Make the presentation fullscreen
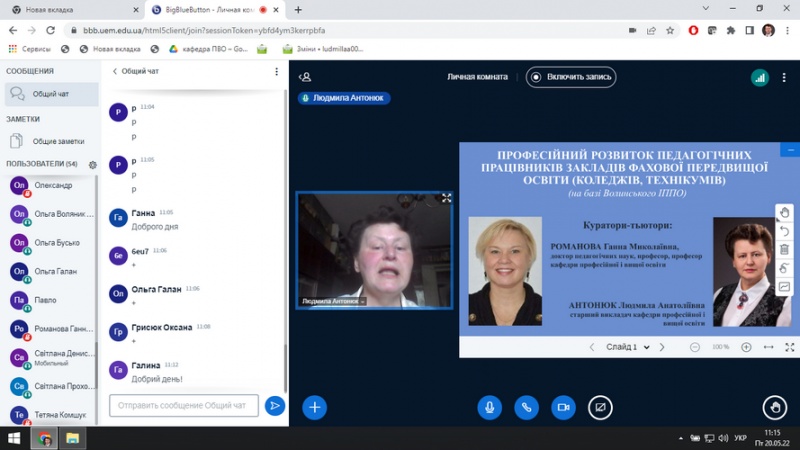Image resolution: width=800 pixels, height=450 pixels. pyautogui.click(x=790, y=347)
